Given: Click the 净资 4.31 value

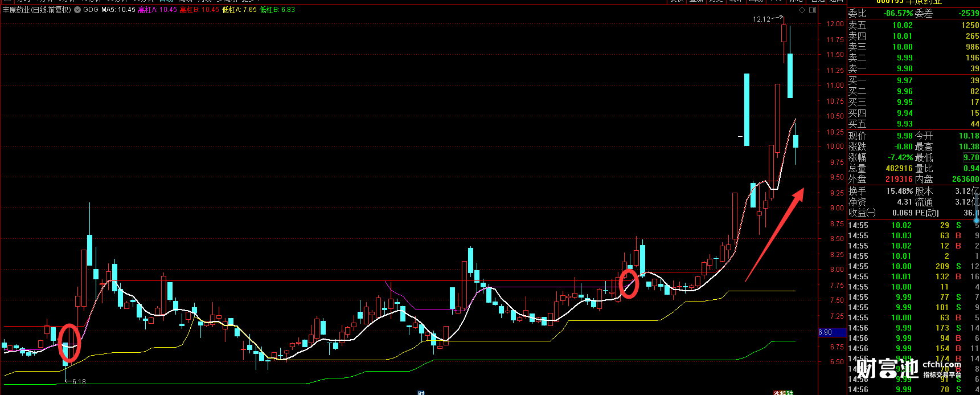Looking at the screenshot, I should click(x=905, y=202).
